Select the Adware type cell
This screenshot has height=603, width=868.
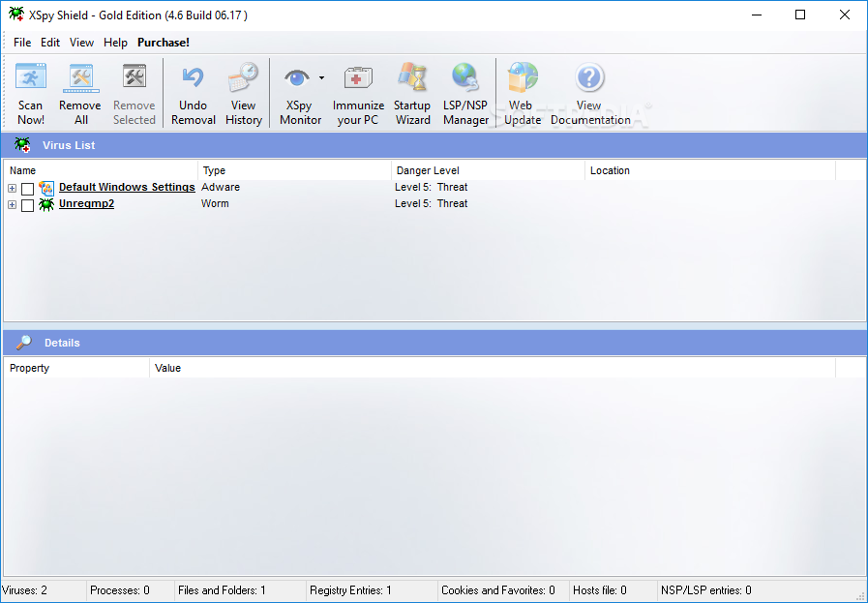[221, 187]
